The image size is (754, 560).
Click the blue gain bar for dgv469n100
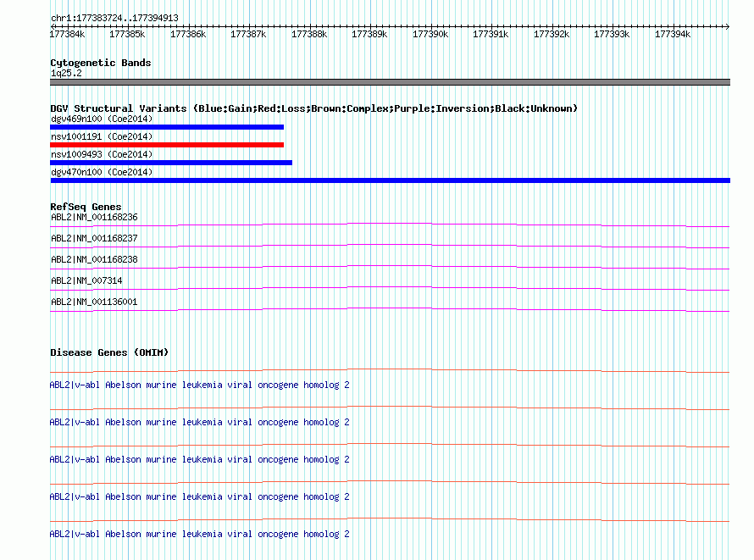[x=167, y=127]
